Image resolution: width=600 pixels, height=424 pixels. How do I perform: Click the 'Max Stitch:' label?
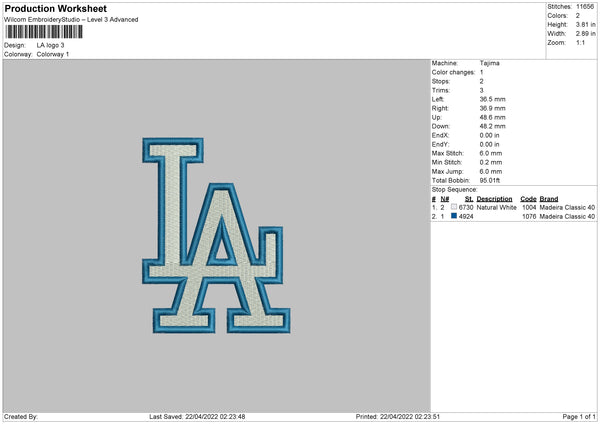pyautogui.click(x=448, y=153)
